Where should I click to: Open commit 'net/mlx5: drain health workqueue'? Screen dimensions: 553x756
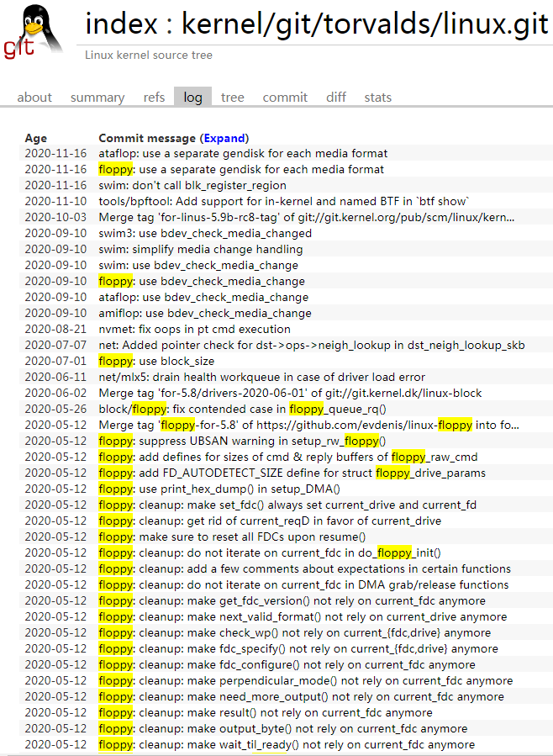click(262, 377)
